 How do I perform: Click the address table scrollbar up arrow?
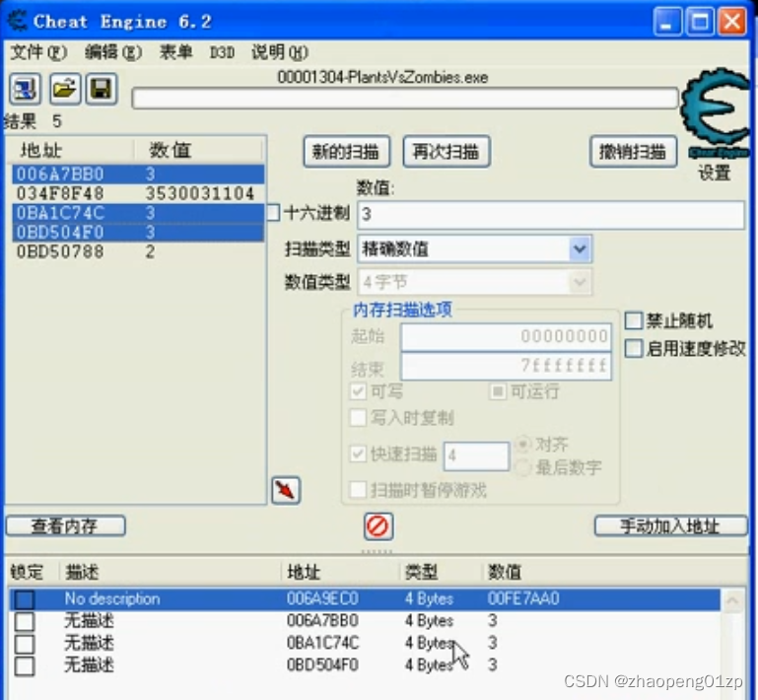point(732,600)
